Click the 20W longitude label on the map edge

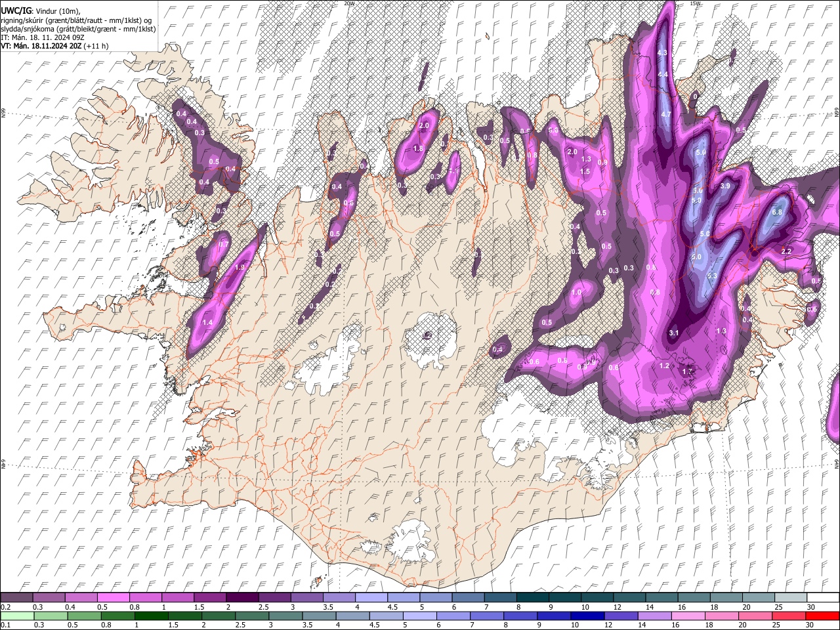tap(349, 3)
